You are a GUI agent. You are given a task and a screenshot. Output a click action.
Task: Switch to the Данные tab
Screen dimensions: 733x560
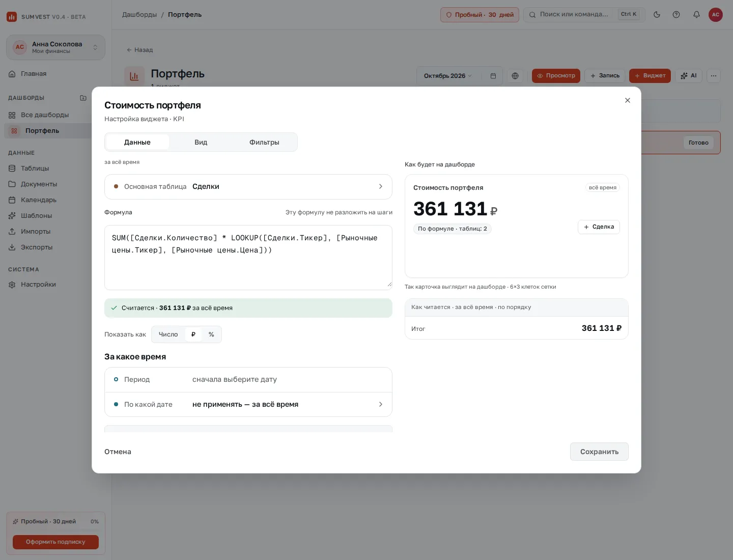tap(137, 142)
